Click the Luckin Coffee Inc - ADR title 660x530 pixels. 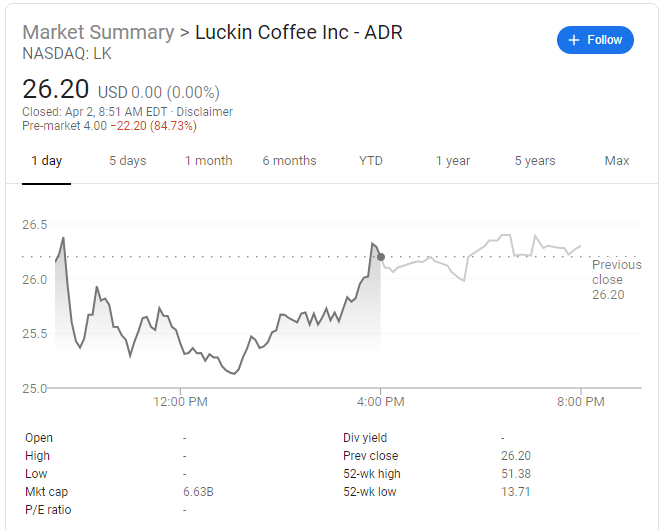point(299,32)
